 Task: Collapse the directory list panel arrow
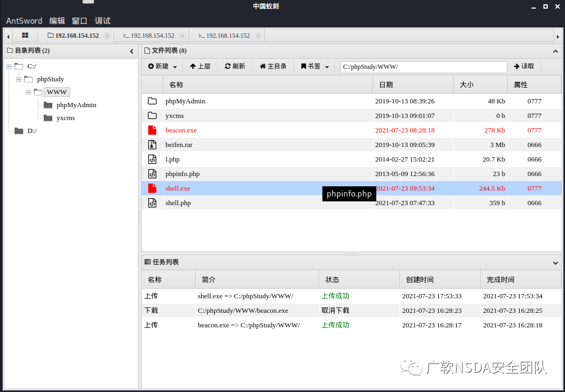pos(132,52)
